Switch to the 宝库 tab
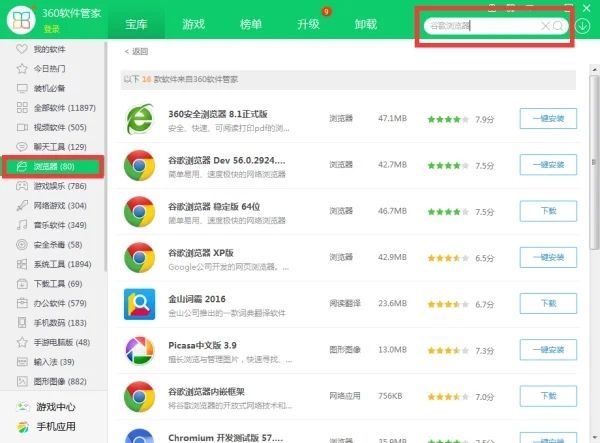Image resolution: width=600 pixels, height=443 pixels. [x=136, y=24]
